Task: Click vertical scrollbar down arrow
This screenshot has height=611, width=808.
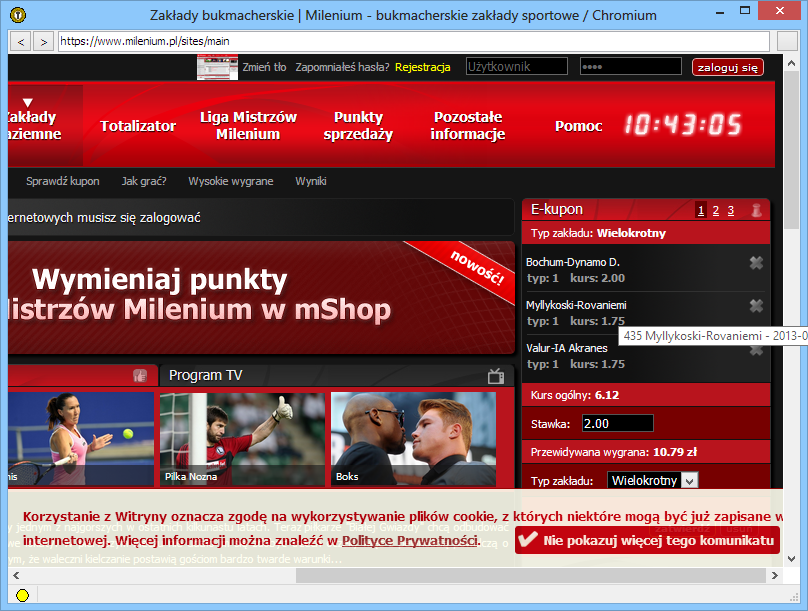Action: (x=792, y=558)
